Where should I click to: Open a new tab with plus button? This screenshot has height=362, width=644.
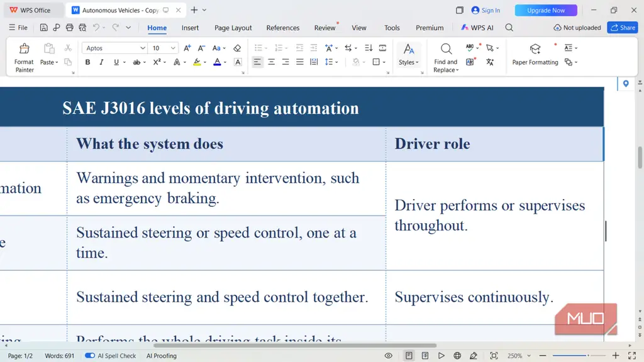(194, 10)
